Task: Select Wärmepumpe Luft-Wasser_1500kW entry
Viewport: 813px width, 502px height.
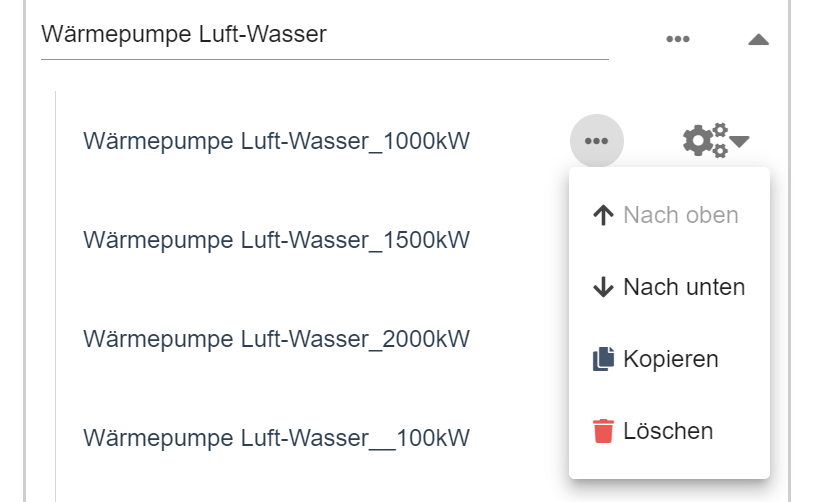Action: pyautogui.click(x=276, y=240)
